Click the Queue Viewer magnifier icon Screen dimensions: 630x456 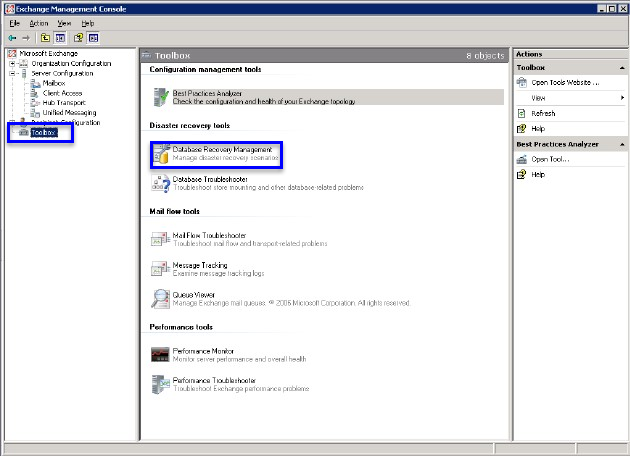click(x=160, y=299)
